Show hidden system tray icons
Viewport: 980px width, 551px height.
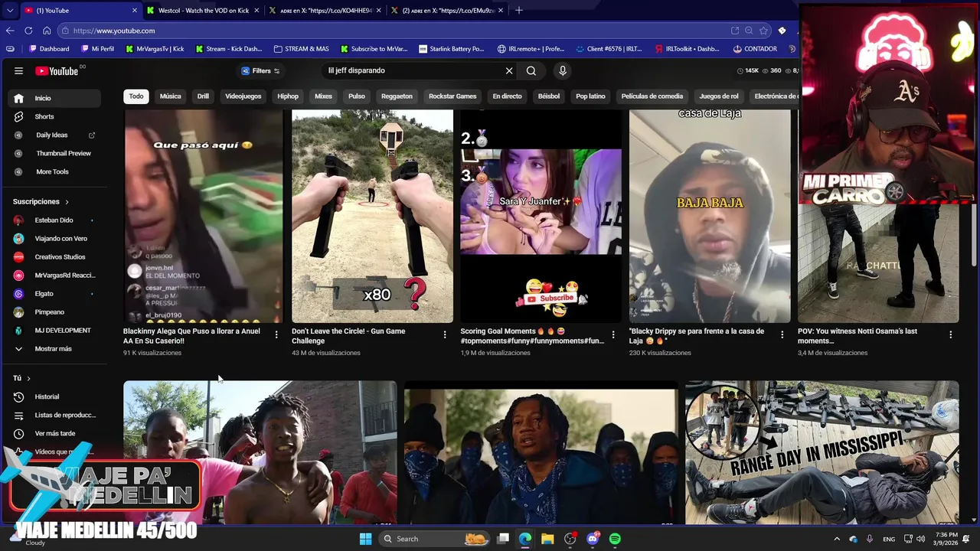837,539
